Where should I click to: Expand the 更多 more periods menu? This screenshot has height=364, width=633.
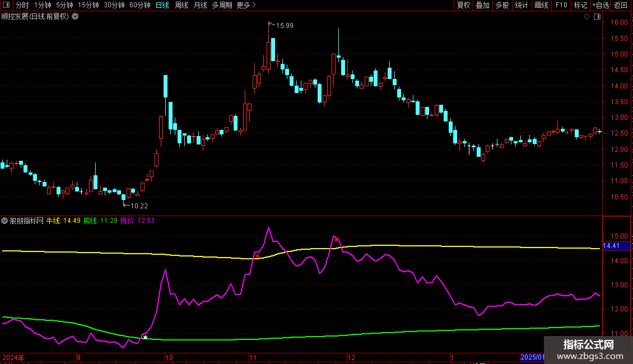[246, 5]
